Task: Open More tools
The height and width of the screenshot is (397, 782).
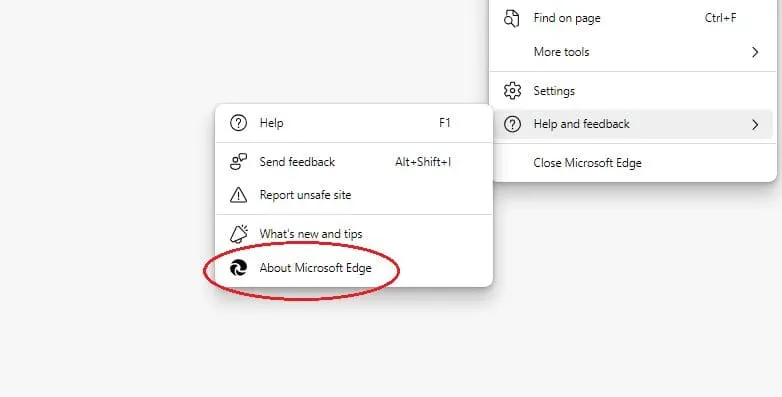Action: [633, 52]
